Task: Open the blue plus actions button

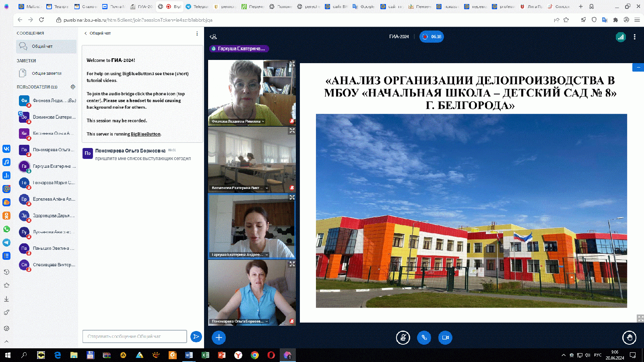Action: point(219,337)
